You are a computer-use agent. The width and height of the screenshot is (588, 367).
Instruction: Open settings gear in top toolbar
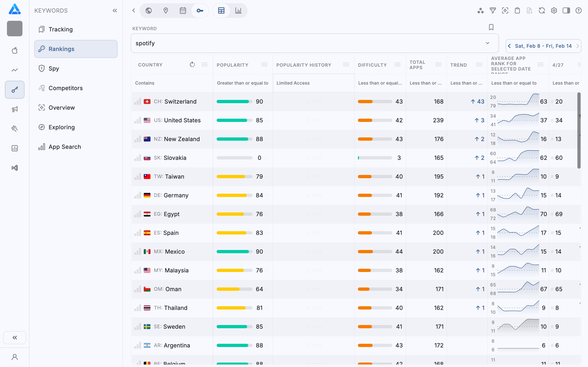[554, 10]
